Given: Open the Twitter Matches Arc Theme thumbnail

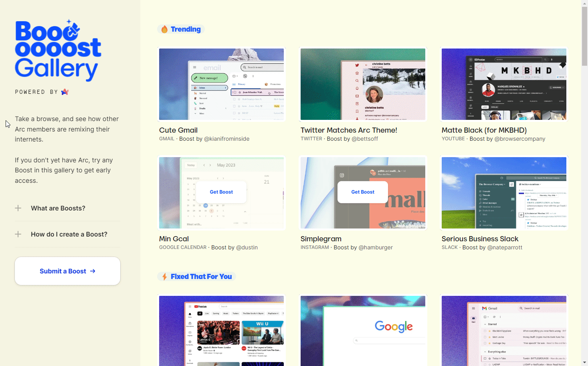Looking at the screenshot, I should point(363,84).
